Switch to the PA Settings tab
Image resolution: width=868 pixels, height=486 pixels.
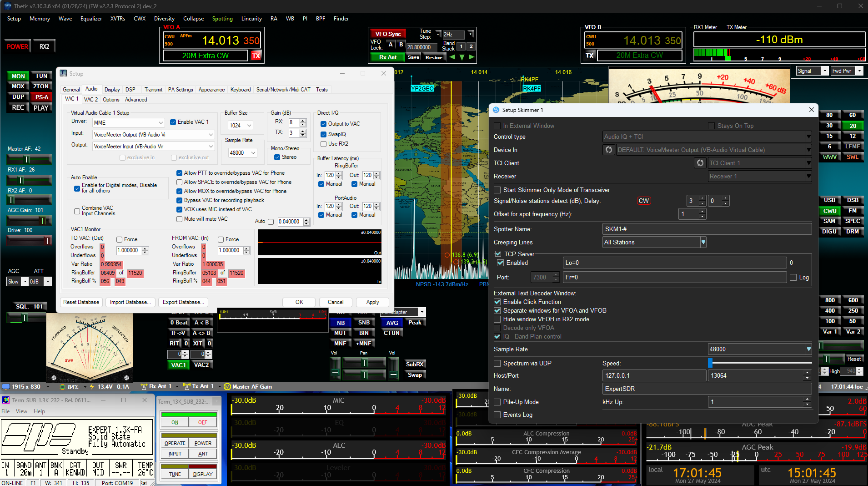(x=181, y=90)
